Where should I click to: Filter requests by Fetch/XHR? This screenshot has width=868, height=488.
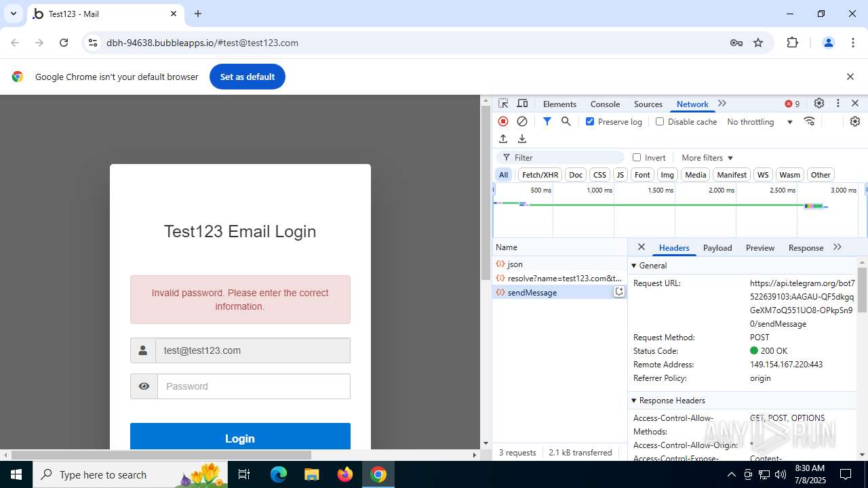540,175
